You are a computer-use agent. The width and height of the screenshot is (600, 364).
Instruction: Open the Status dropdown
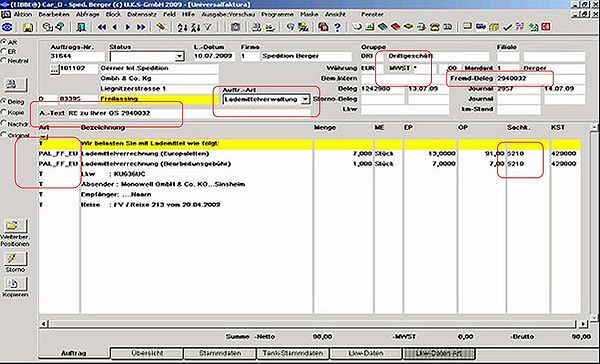click(179, 56)
